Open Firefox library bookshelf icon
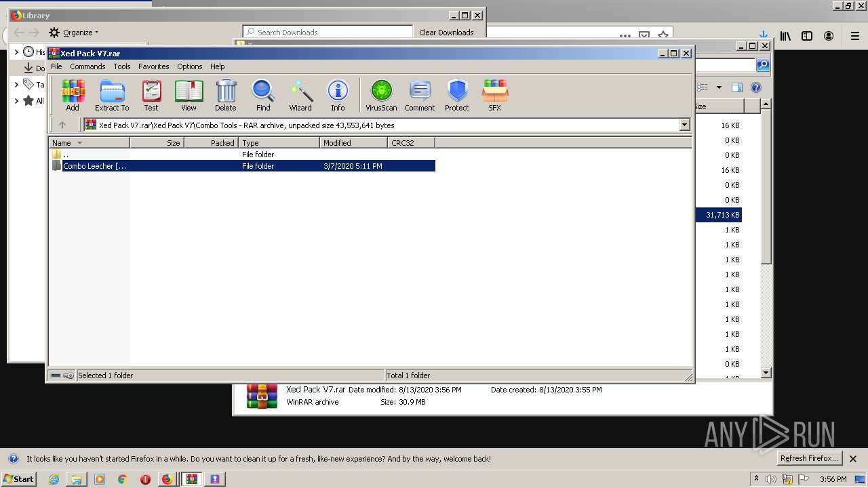This screenshot has width=868, height=488. coord(785,36)
